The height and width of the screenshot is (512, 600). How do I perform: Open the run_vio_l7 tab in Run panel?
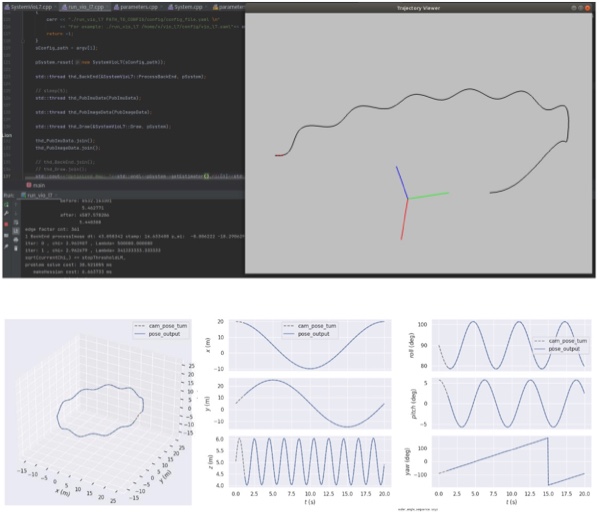38,195
